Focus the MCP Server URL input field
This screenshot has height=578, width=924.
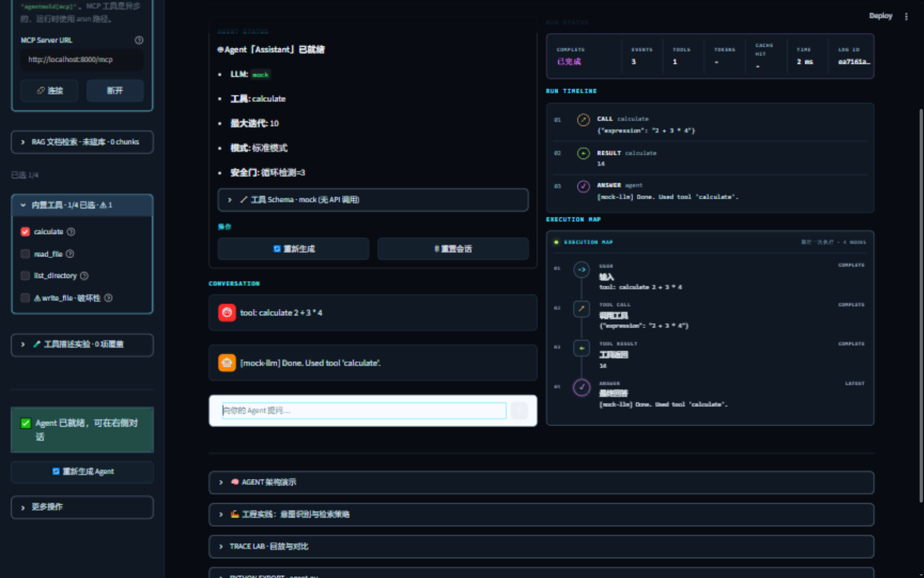pos(82,59)
